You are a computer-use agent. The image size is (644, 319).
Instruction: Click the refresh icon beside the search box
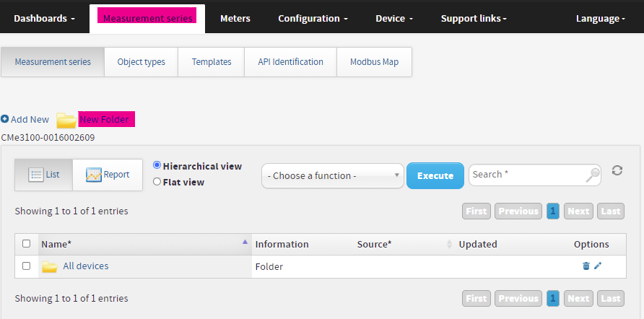(617, 170)
